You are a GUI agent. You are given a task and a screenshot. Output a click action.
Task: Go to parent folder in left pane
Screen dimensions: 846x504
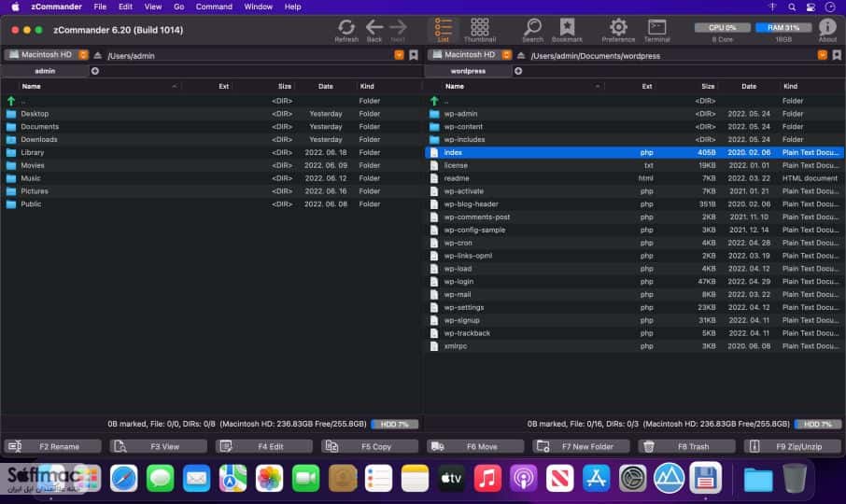pyautogui.click(x=211, y=101)
